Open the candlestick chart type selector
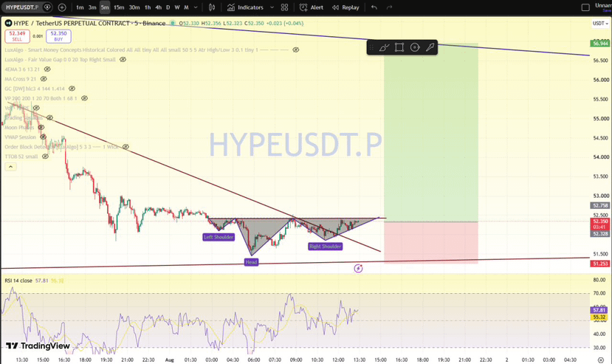Image resolution: width=612 pixels, height=364 pixels. 212,7
